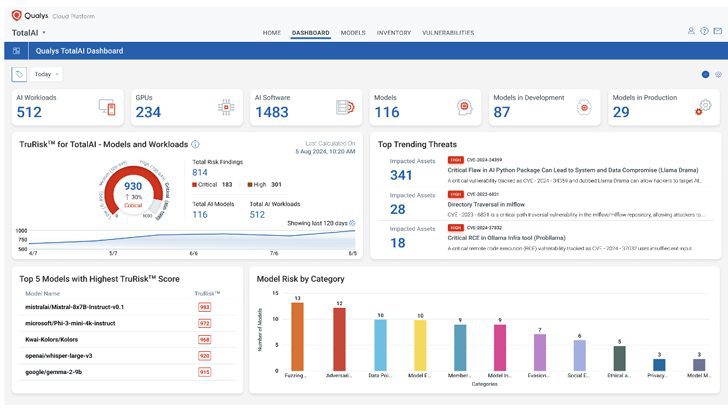Open the user profile icon

691,31
